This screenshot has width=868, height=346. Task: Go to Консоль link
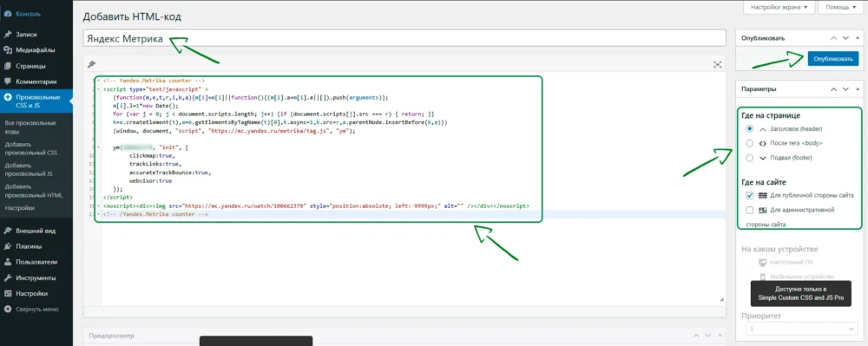[x=28, y=13]
